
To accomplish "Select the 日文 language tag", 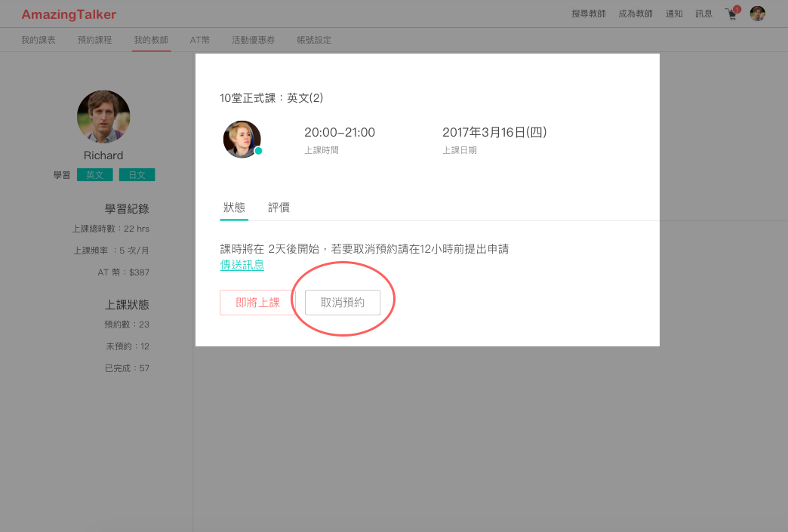I will [137, 175].
